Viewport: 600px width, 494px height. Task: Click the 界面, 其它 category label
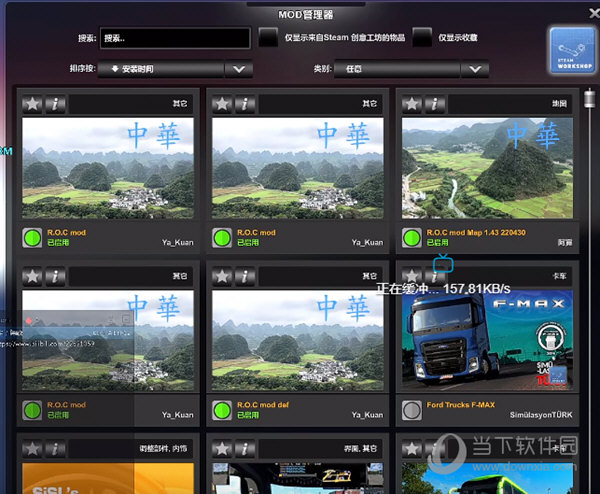360,448
